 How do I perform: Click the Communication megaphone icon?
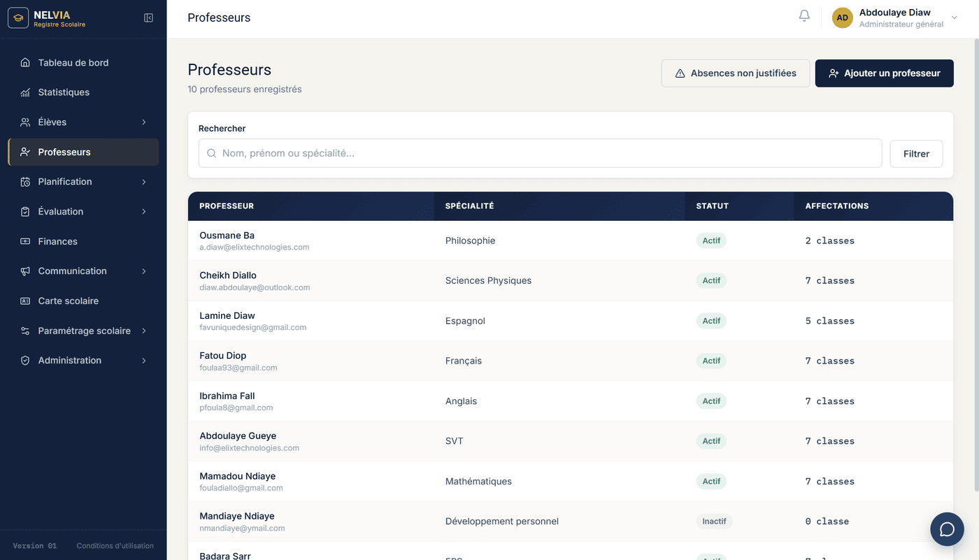tap(25, 271)
